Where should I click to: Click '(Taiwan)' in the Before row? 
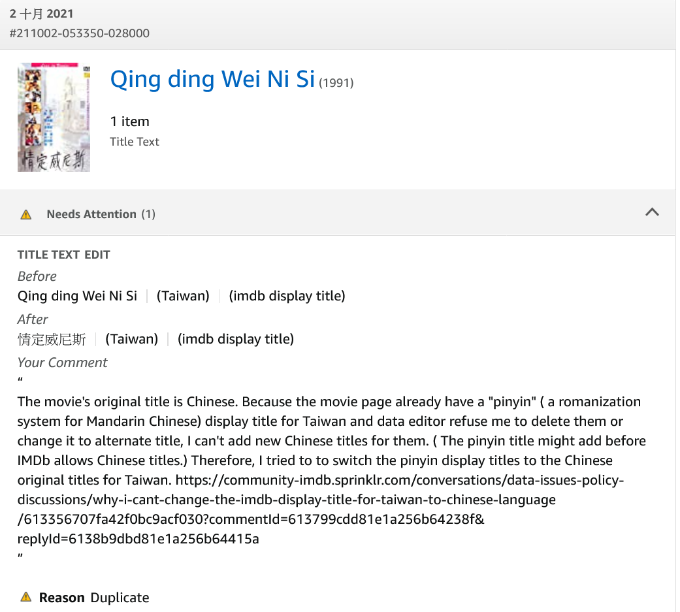pyautogui.click(x=183, y=296)
